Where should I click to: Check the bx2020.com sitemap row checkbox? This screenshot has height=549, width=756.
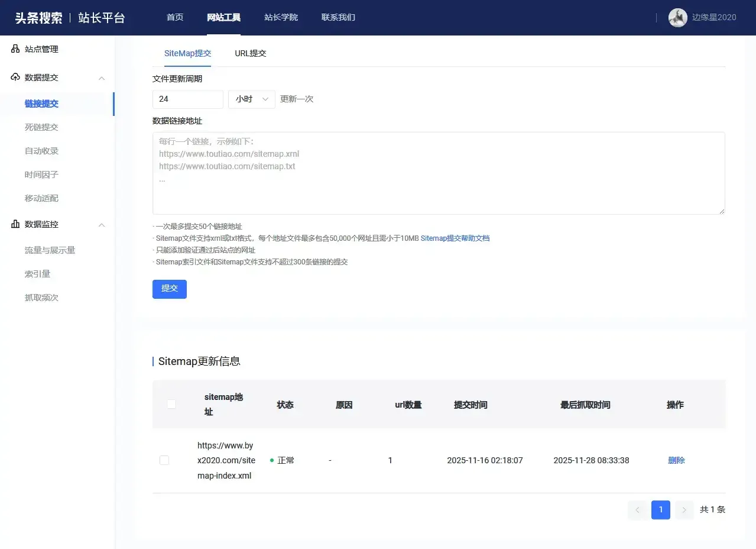pyautogui.click(x=164, y=460)
